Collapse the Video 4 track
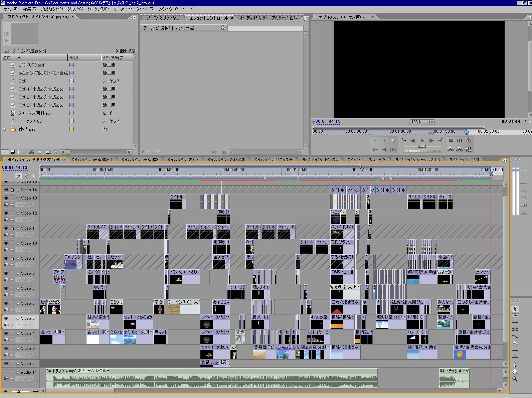 [x=18, y=334]
